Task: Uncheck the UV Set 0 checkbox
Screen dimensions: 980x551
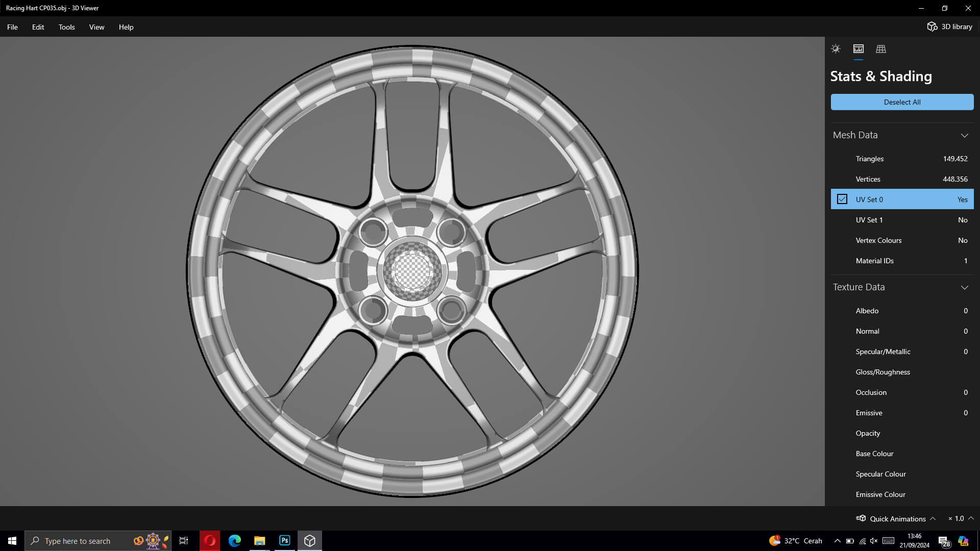Action: [x=842, y=199]
